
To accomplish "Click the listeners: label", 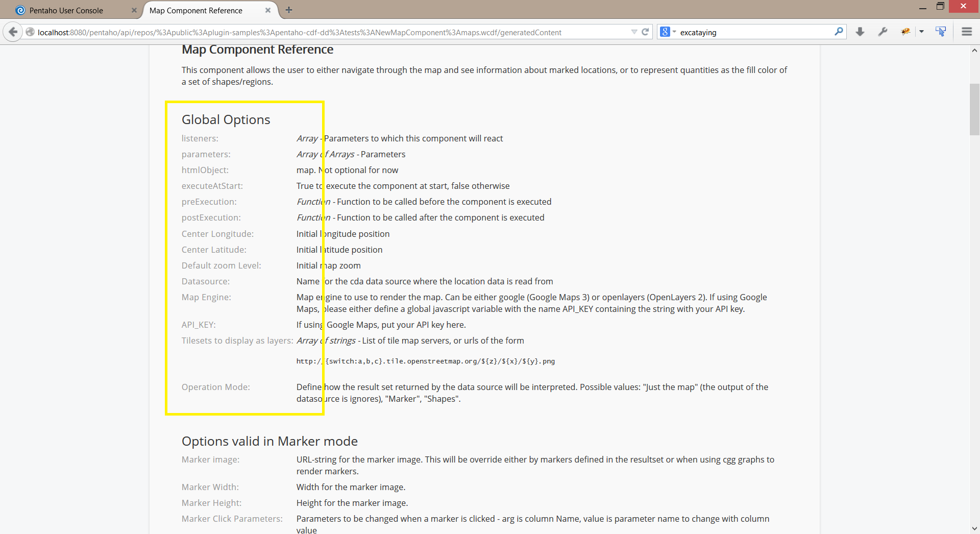I will [x=200, y=138].
